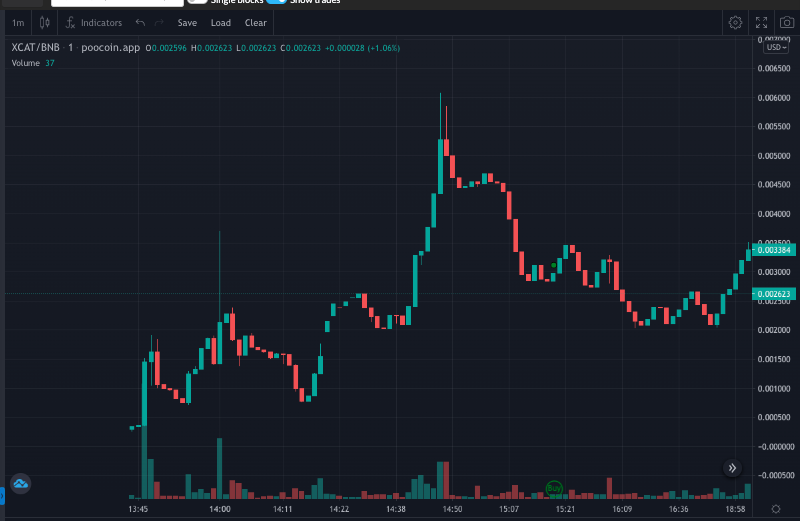Jump to latest bar with double-arrow button

tap(732, 468)
